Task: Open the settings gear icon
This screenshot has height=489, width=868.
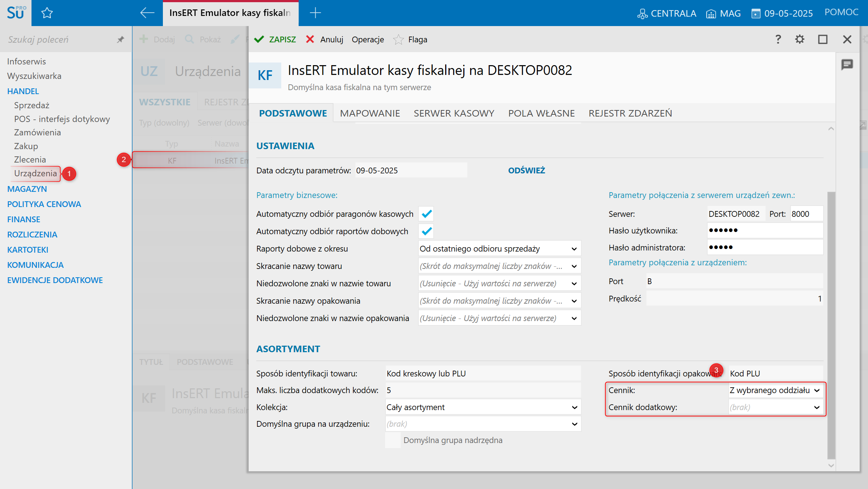Action: (800, 39)
